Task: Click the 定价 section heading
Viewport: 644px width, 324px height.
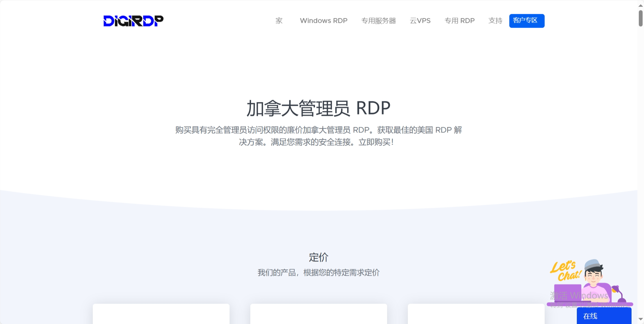Action: point(318,257)
